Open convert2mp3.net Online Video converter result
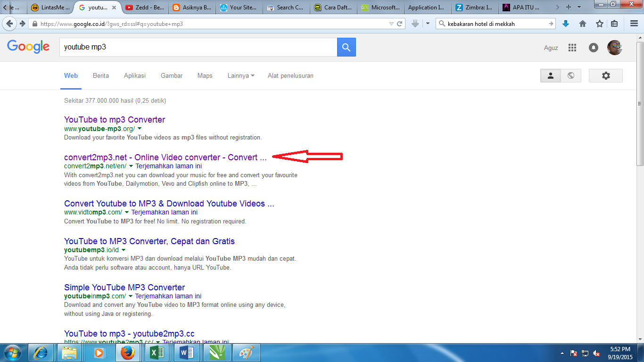This screenshot has width=644, height=362. pos(165,157)
